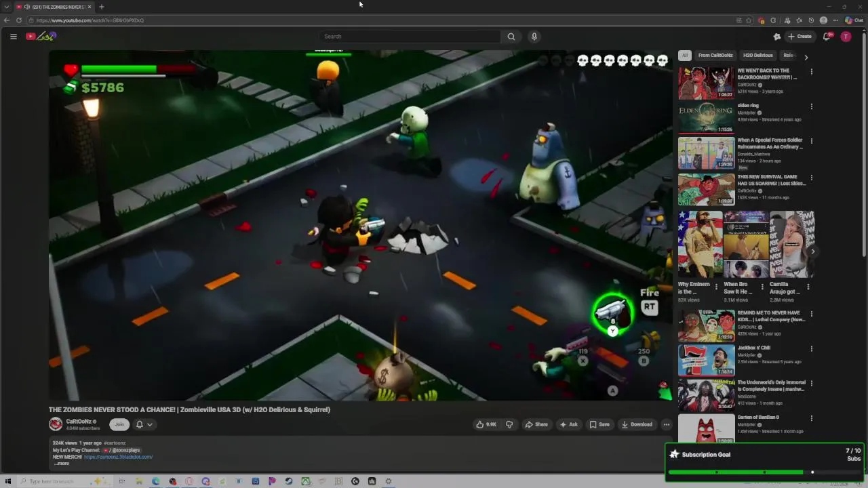Image resolution: width=868 pixels, height=488 pixels.
Task: Open options for the Lost Skies video
Action: click(812, 178)
